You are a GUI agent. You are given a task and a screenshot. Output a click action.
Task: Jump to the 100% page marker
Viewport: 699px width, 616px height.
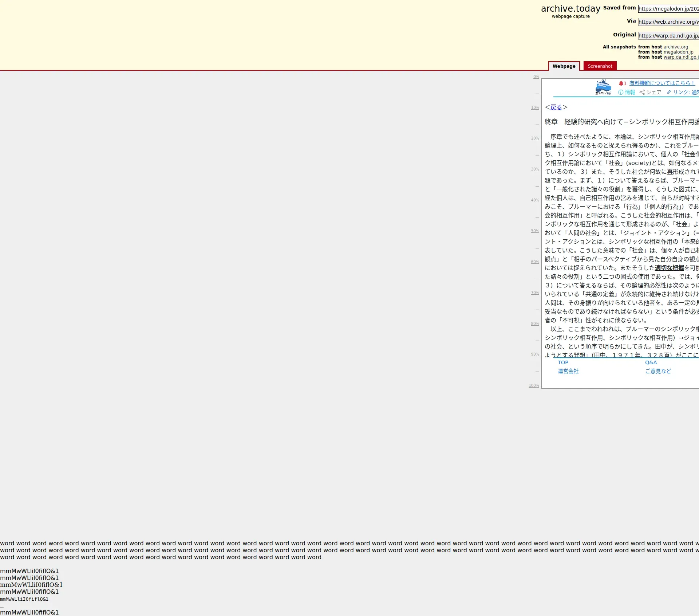[x=534, y=386]
